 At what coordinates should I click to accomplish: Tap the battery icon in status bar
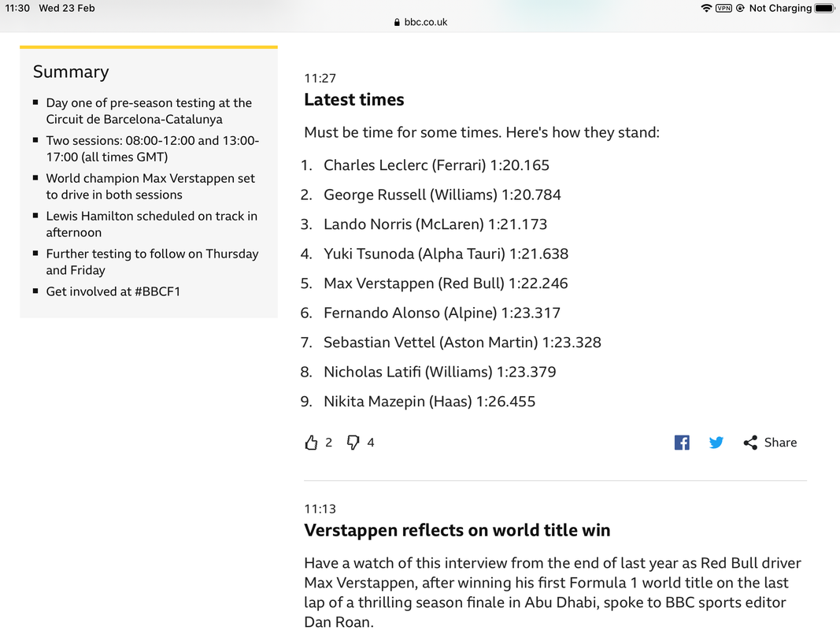point(825,8)
